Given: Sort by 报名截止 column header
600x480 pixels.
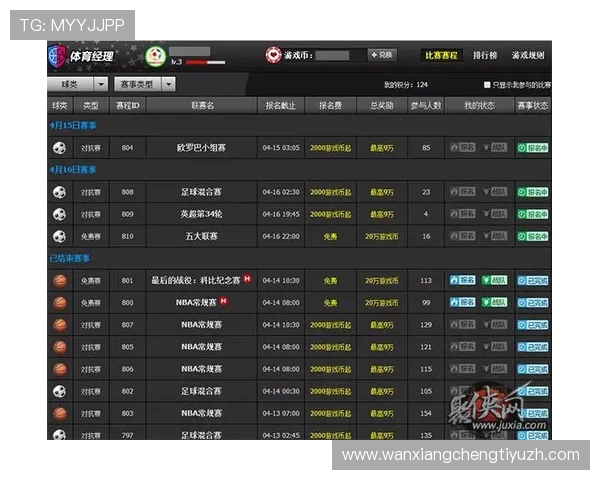Looking at the screenshot, I should tap(281, 106).
